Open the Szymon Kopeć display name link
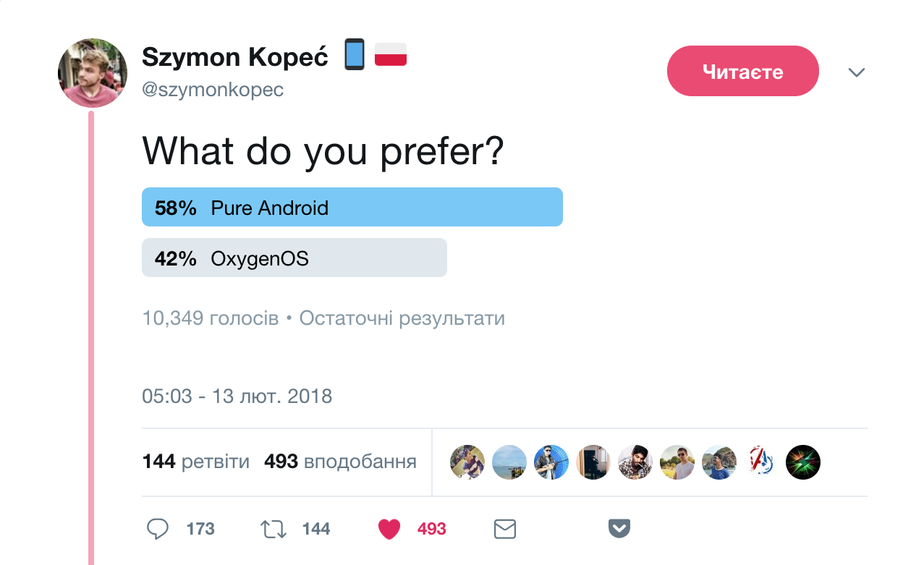 235,56
